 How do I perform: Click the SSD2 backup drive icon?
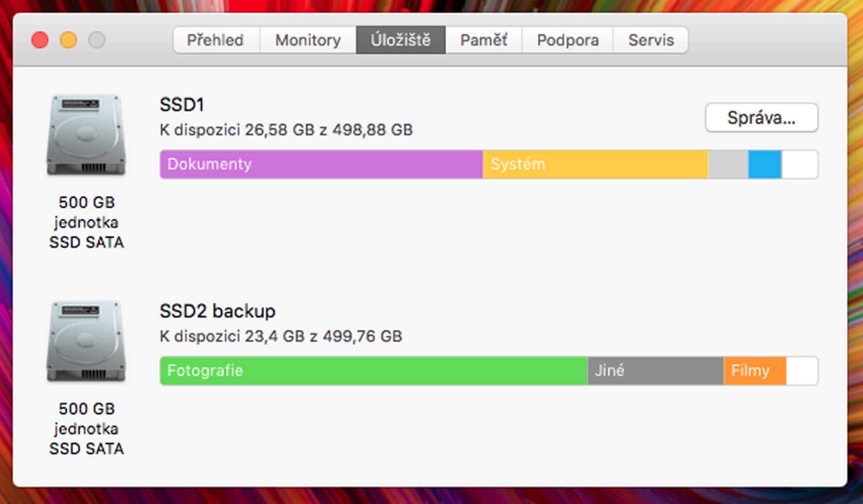(x=86, y=341)
